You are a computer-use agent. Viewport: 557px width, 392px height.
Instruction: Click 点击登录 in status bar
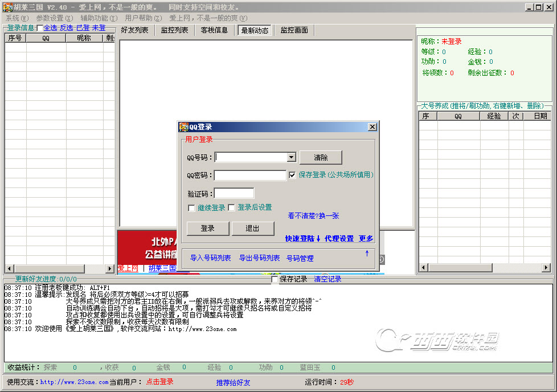pos(160,382)
